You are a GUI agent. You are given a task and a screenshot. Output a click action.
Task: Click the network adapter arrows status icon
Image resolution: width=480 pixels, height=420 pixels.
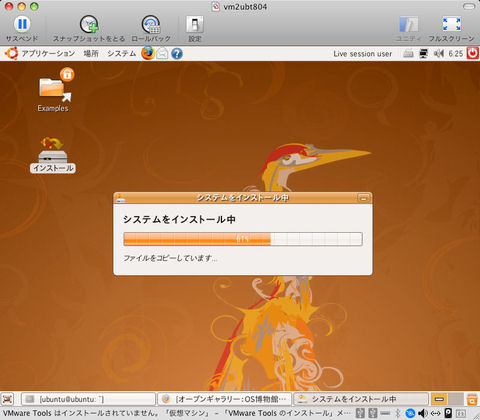pos(436,414)
